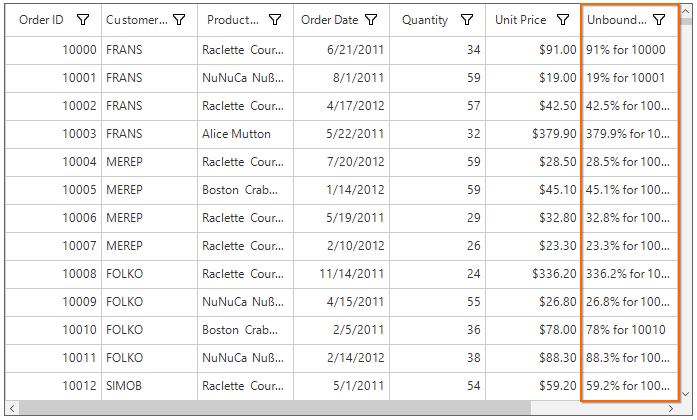
Task: Sort by the Product column header text
Action: [x=233, y=20]
